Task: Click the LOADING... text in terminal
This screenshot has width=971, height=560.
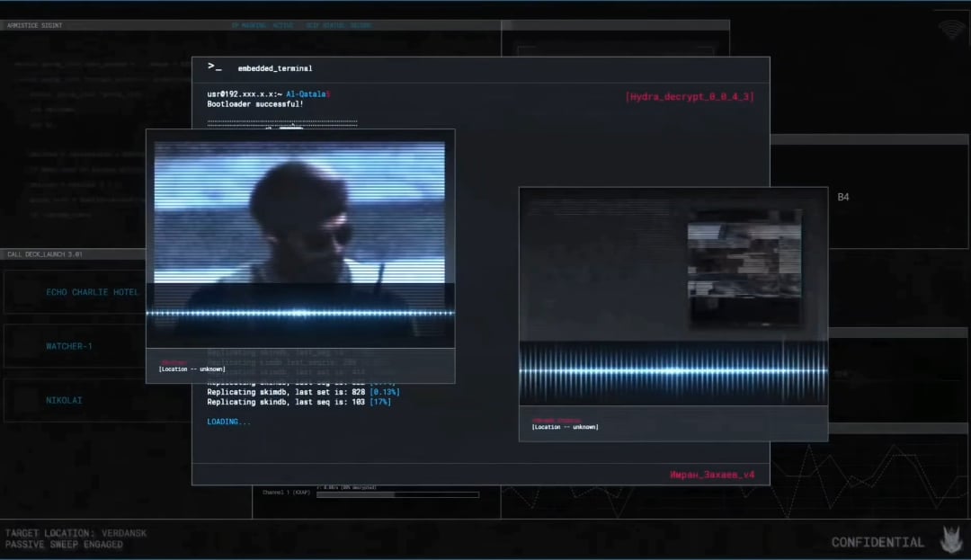Action: tap(229, 422)
